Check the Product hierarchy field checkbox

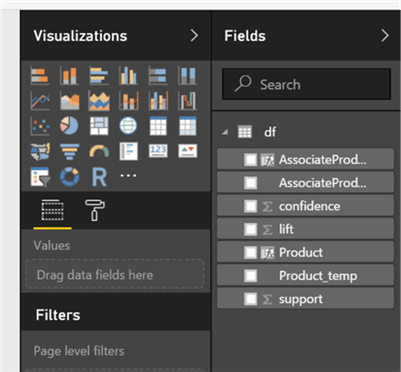tap(250, 252)
